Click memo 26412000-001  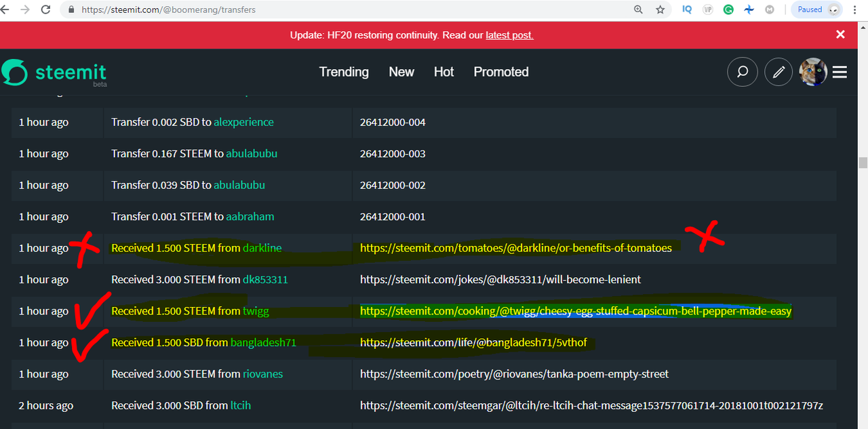coord(393,217)
